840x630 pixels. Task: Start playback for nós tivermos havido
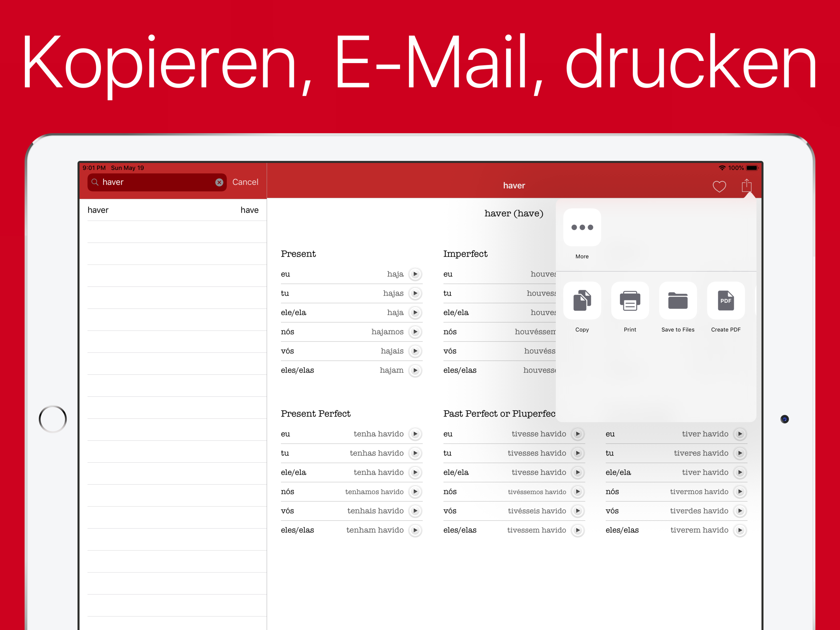pos(740,492)
